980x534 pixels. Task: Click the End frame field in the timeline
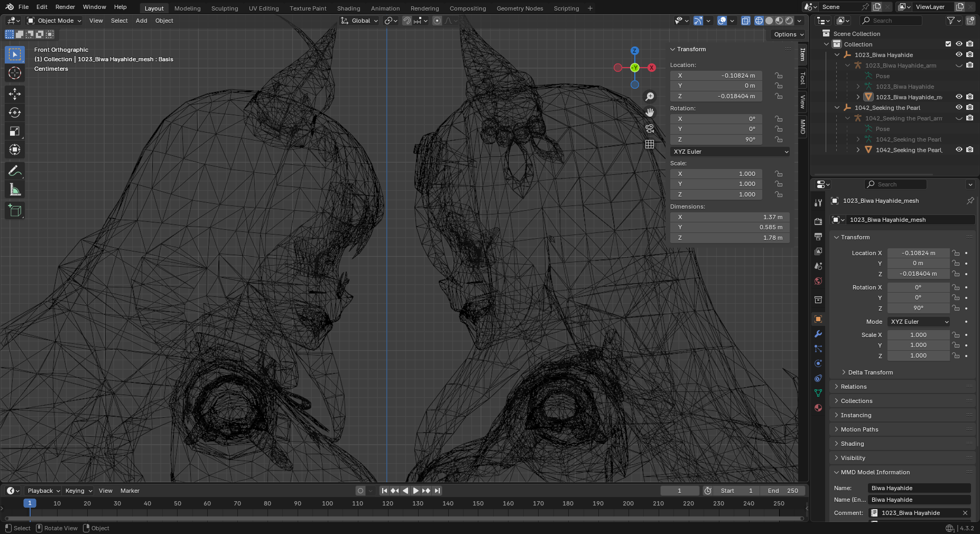coord(782,491)
